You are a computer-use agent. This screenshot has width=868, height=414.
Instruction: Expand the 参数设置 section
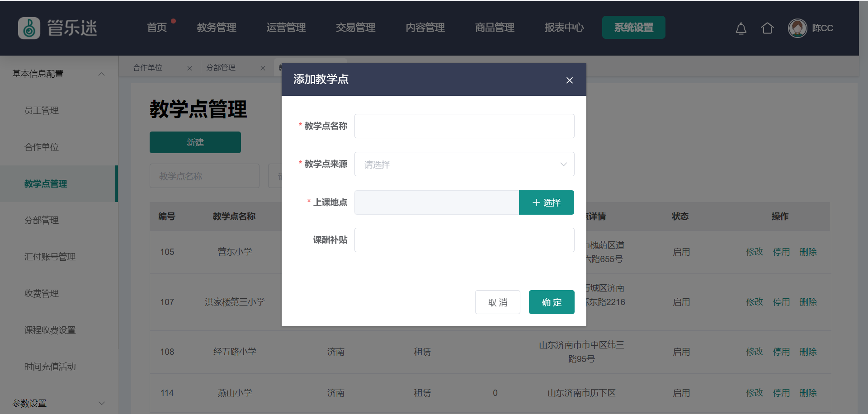[x=101, y=403]
